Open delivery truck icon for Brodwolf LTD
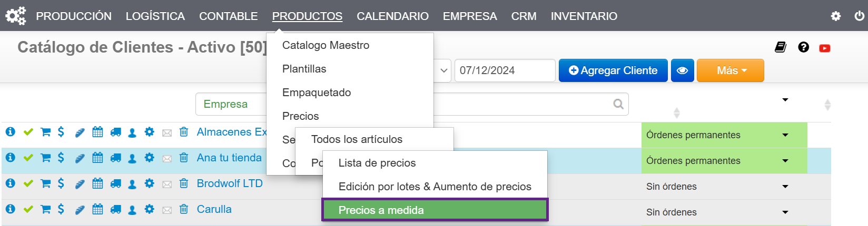This screenshot has height=226, width=868. 115,183
